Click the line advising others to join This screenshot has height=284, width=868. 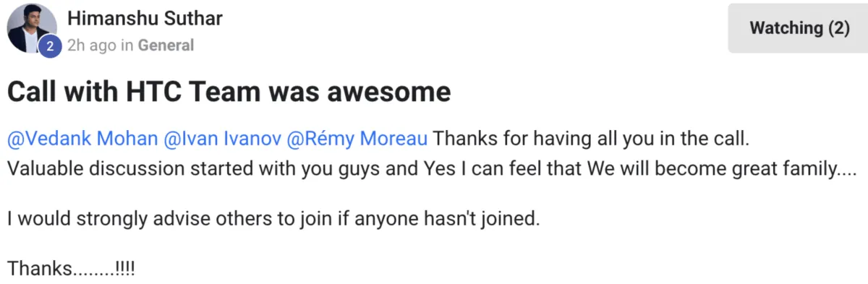point(274,218)
